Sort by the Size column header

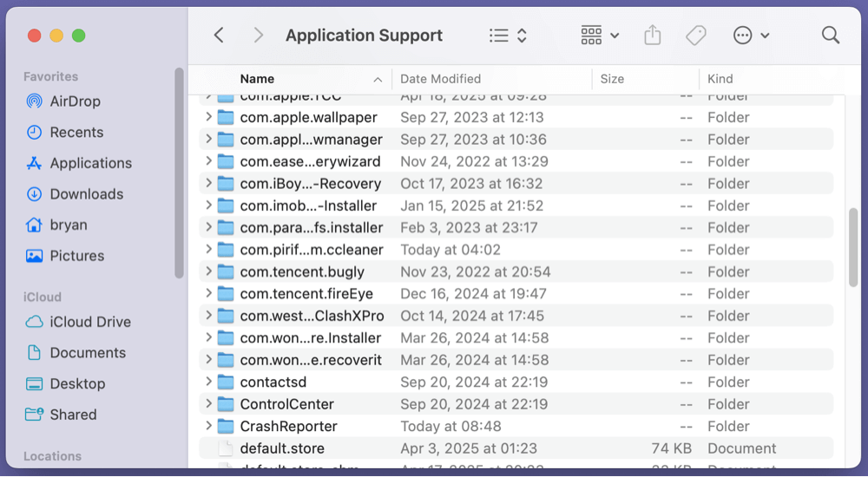point(612,79)
